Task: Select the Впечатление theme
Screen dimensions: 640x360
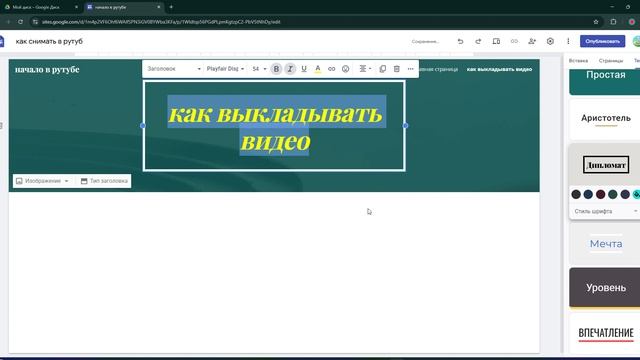Action: tap(605, 333)
